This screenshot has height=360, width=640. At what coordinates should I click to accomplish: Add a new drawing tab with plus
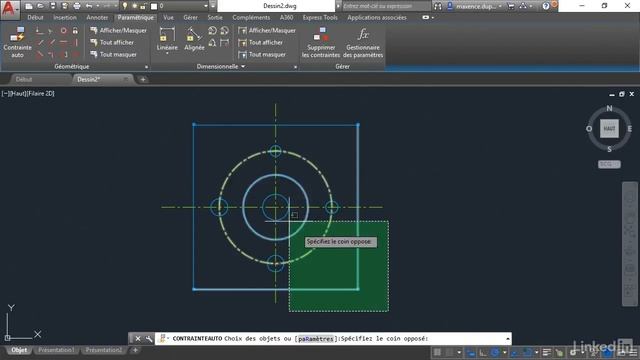tap(143, 80)
